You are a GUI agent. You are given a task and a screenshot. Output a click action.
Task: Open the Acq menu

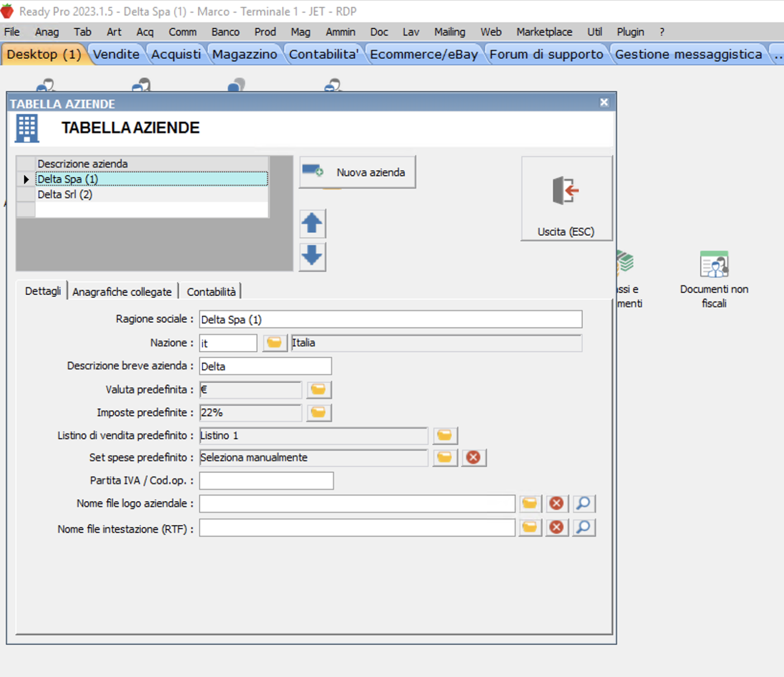145,32
